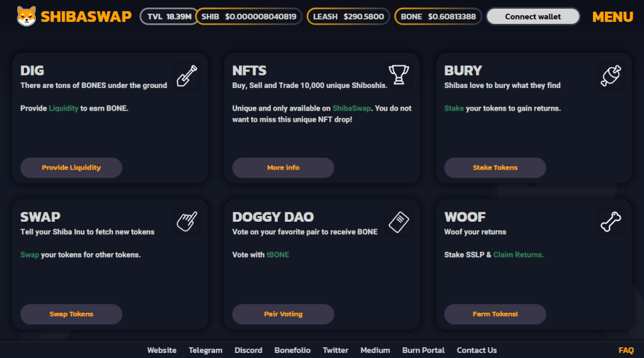The image size is (644, 358).
Task: Click the shovel icon on the DIG card
Action: pos(187,76)
